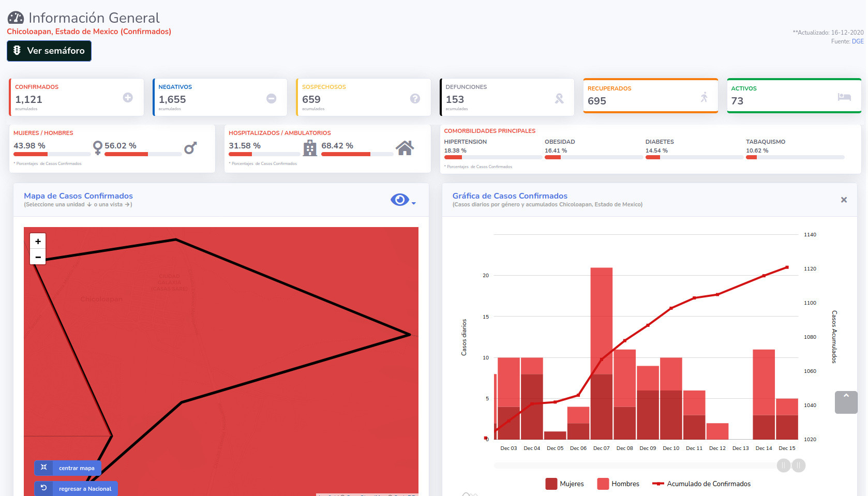Screen dimensions: 868x496
Task: Open the Ver semáforo button
Action: pos(49,51)
